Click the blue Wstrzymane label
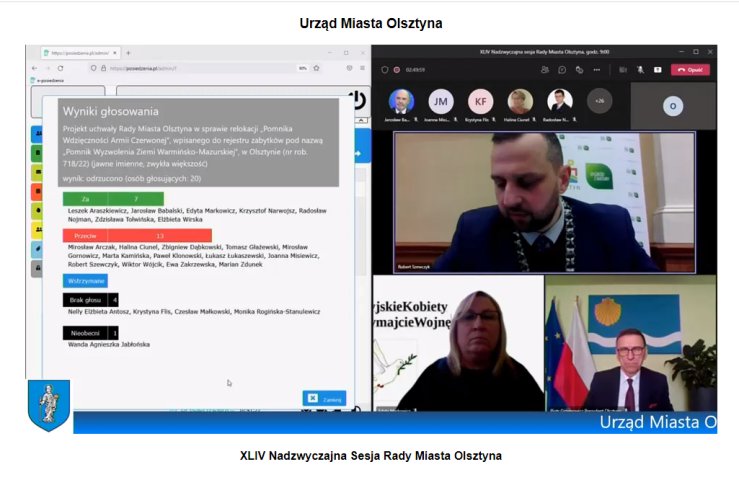The image size is (739, 480). [85, 281]
